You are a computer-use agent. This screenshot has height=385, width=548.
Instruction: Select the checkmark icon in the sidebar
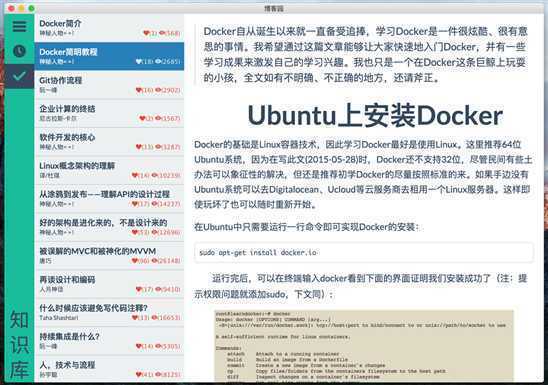coord(19,75)
